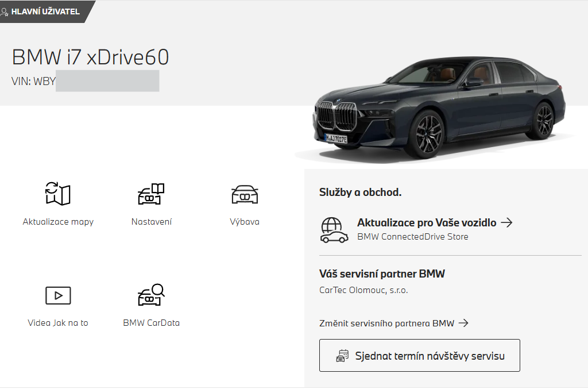Image resolution: width=588 pixels, height=389 pixels.
Task: Click the arrow after Změnit servisního partnera BMW
Action: tap(463, 323)
